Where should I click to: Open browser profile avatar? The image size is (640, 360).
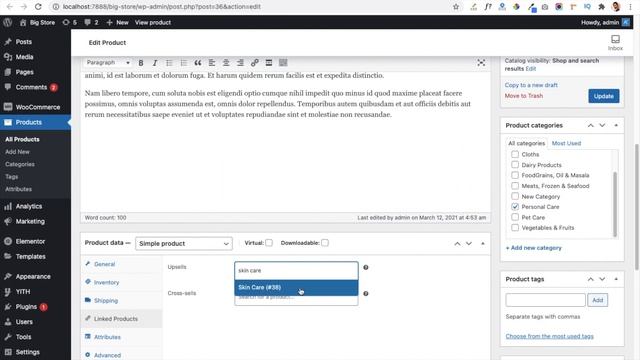point(616,7)
